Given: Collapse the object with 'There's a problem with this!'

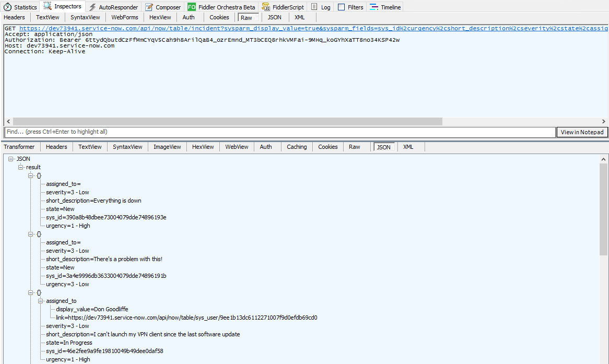Looking at the screenshot, I should click(31, 234).
